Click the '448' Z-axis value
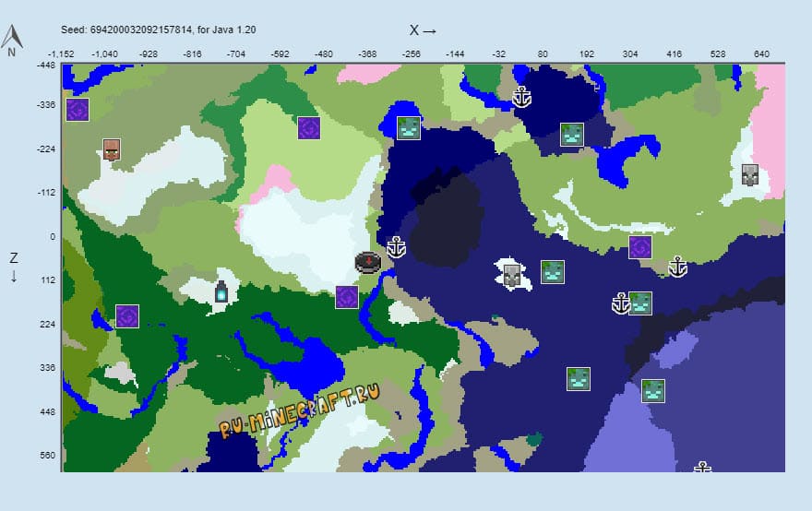The height and width of the screenshot is (511, 812). pos(48,412)
